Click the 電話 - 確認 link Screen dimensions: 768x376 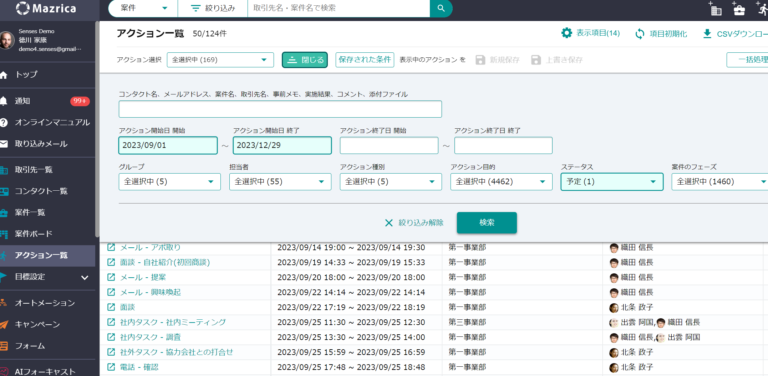[x=139, y=367]
